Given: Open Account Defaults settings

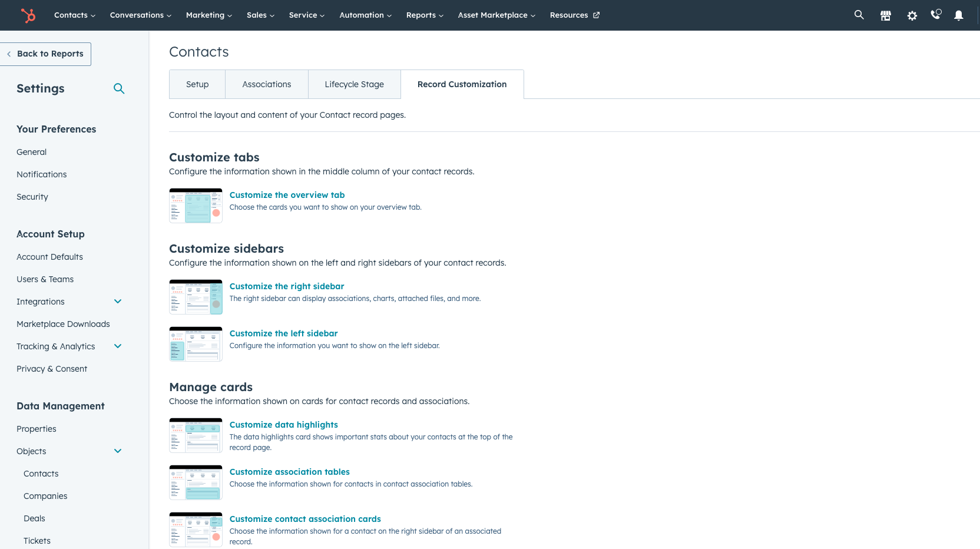Looking at the screenshot, I should (x=50, y=257).
